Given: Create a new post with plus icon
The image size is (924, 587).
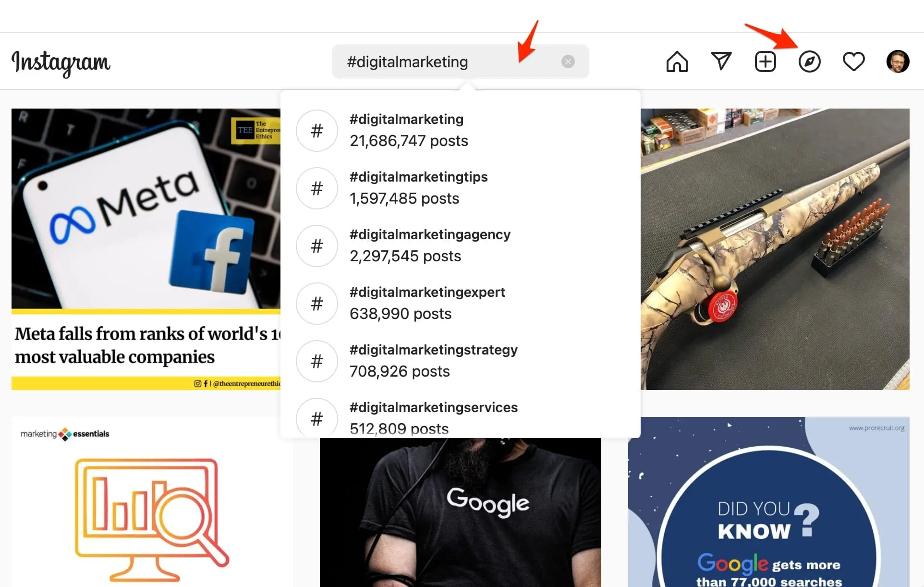Looking at the screenshot, I should (x=765, y=61).
